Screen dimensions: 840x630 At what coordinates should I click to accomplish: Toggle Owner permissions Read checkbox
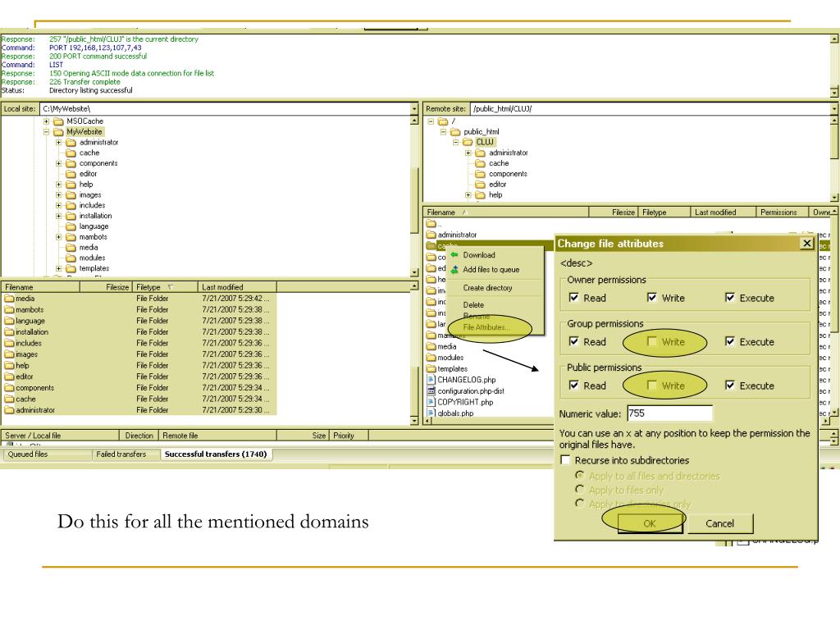[573, 297]
